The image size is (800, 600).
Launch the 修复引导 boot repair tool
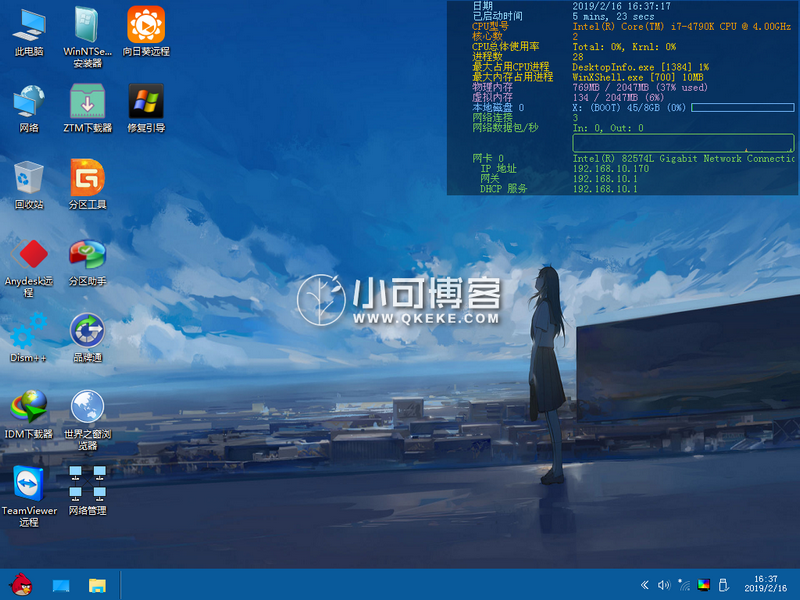[x=146, y=109]
